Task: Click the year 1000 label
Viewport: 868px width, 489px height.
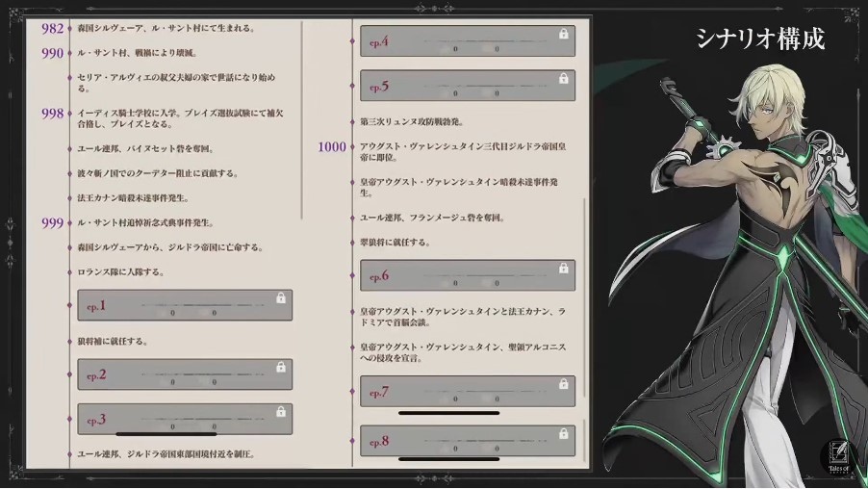Action: [x=332, y=146]
